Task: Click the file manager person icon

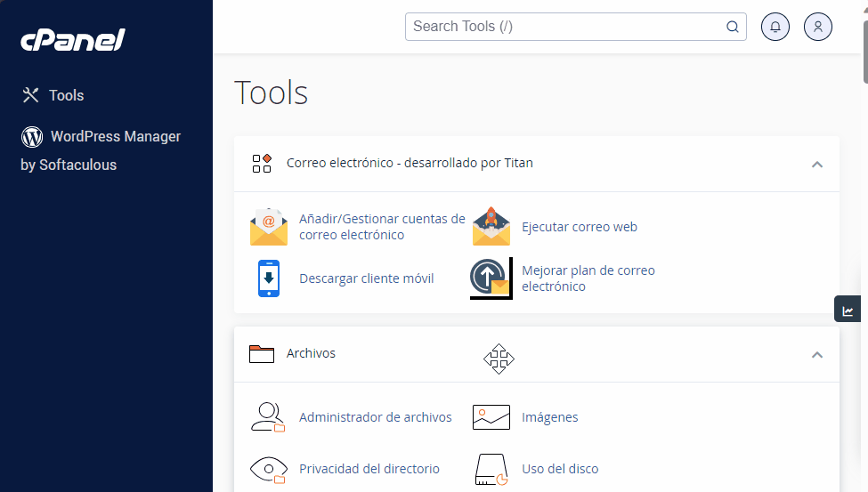Action: 269,417
